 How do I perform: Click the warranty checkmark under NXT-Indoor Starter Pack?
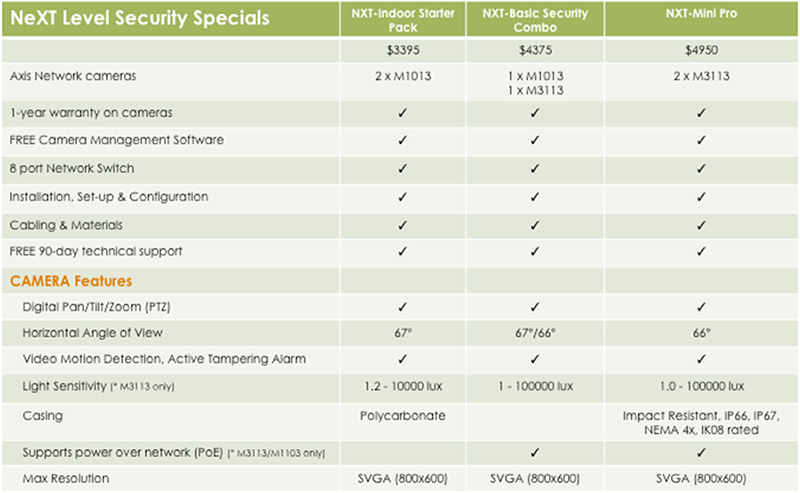coord(403,113)
